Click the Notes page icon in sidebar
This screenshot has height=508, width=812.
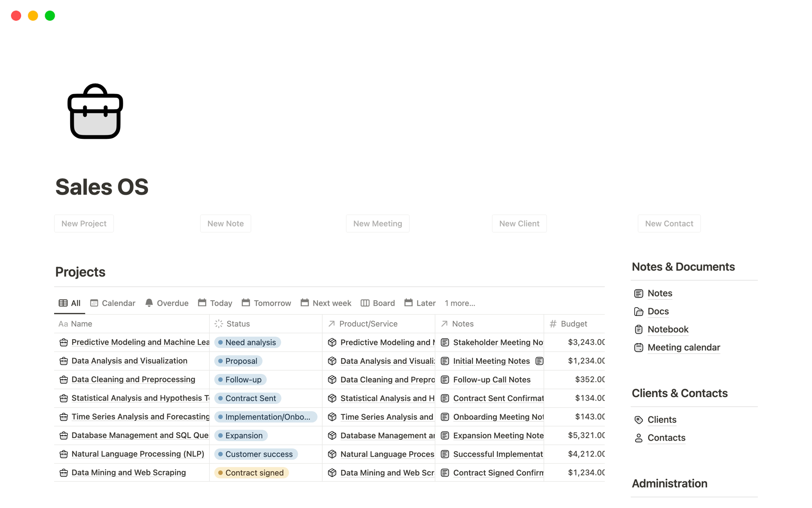click(x=639, y=293)
